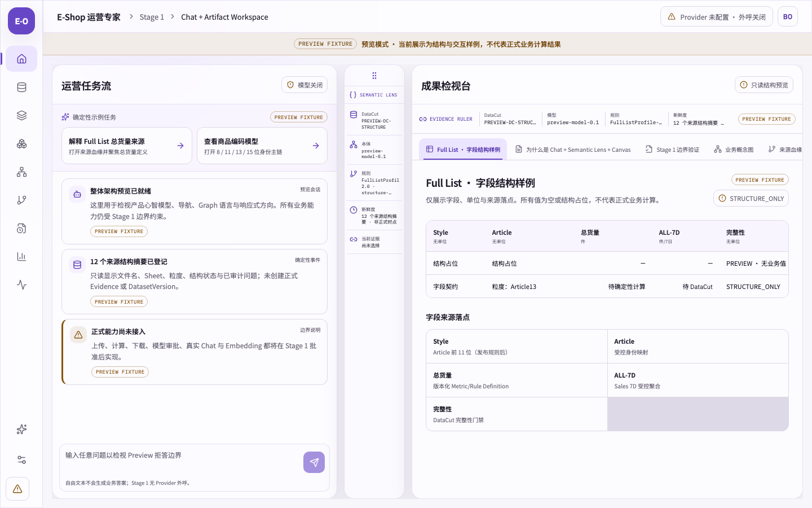Screen dimensions: 812x508
Task: Select Stage 1 边界验证 tab
Action: [672, 150]
